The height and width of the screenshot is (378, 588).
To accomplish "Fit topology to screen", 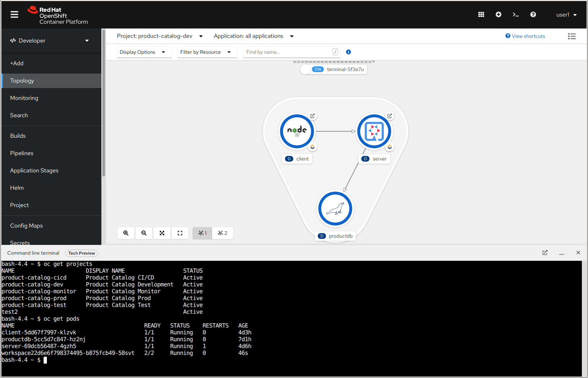I will (x=162, y=233).
